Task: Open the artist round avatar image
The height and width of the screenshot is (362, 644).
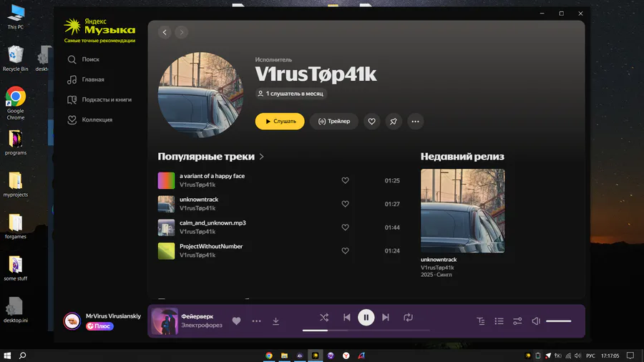Action: (x=200, y=94)
